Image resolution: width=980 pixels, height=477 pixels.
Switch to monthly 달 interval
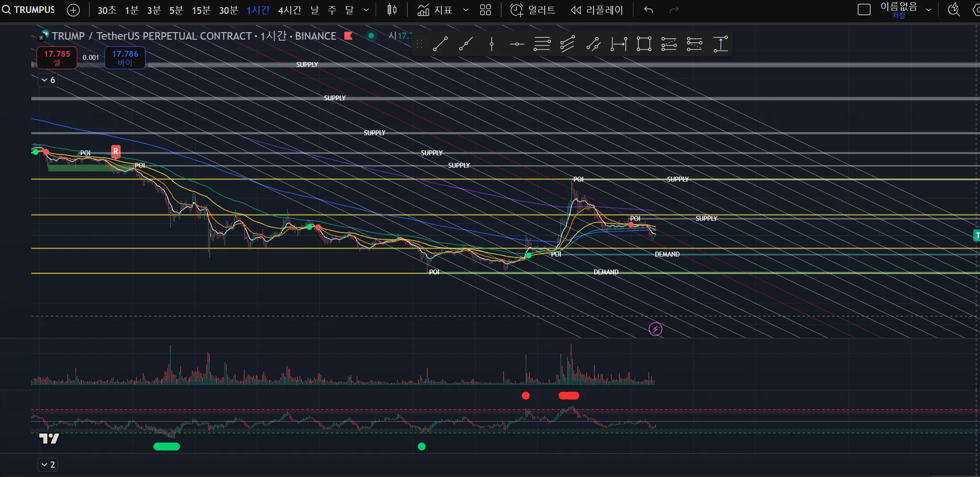[x=349, y=10]
